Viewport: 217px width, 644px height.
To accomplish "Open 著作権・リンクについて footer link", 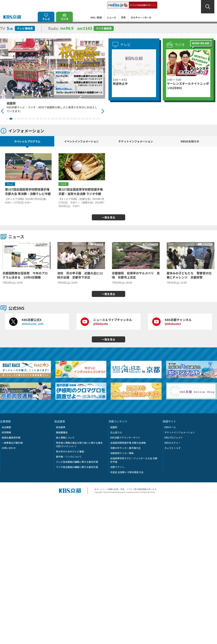I will (69, 457).
